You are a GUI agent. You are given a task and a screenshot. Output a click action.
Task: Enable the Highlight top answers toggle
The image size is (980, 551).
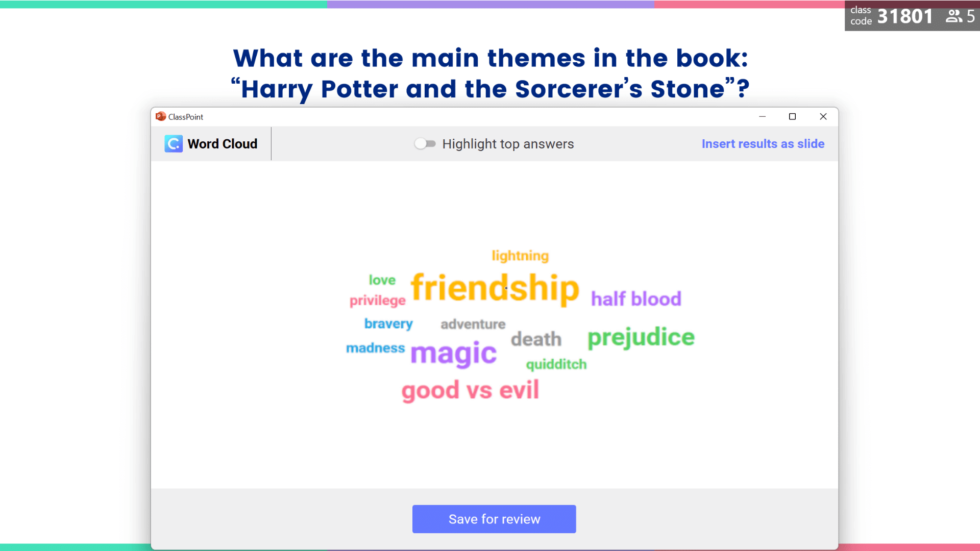423,143
